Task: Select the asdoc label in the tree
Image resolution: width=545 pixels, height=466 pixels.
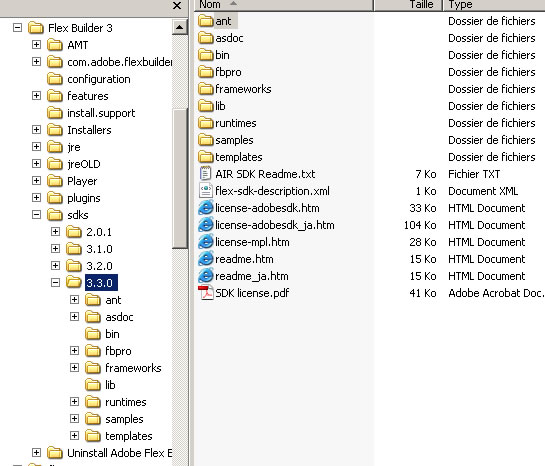Action: pos(119,317)
